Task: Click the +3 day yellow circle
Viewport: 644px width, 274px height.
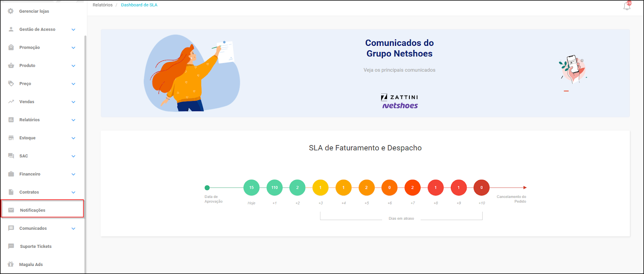Action: (x=320, y=187)
